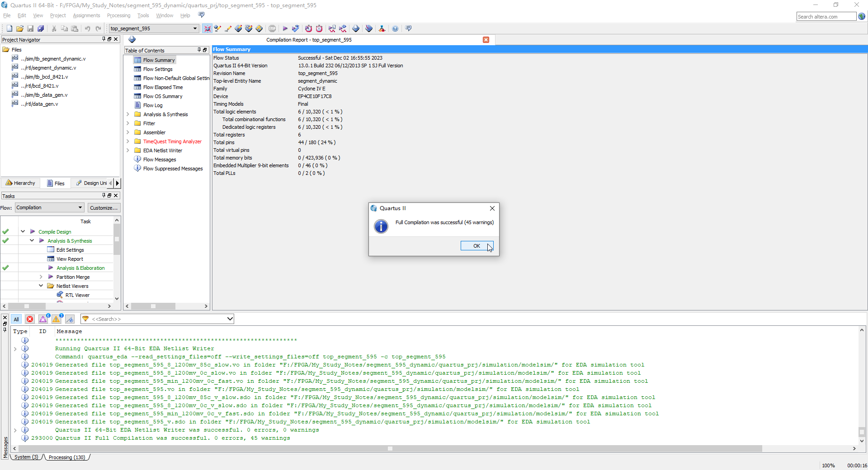Click the Customize... button
The height and width of the screenshot is (470, 868).
point(104,208)
